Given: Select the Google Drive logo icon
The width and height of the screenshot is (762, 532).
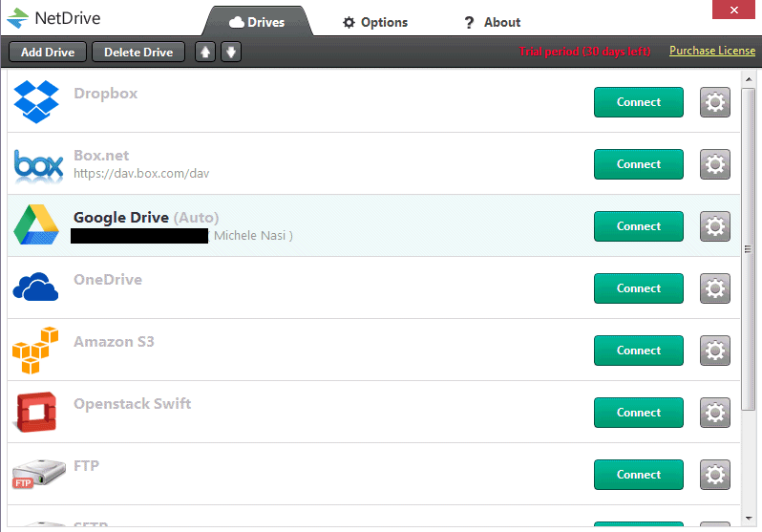Looking at the screenshot, I should tap(36, 224).
